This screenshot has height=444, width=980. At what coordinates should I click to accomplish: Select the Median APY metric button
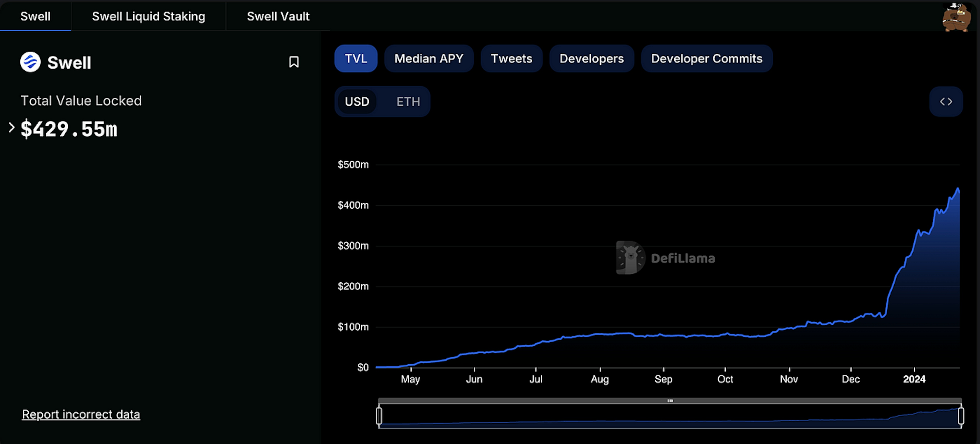click(429, 58)
